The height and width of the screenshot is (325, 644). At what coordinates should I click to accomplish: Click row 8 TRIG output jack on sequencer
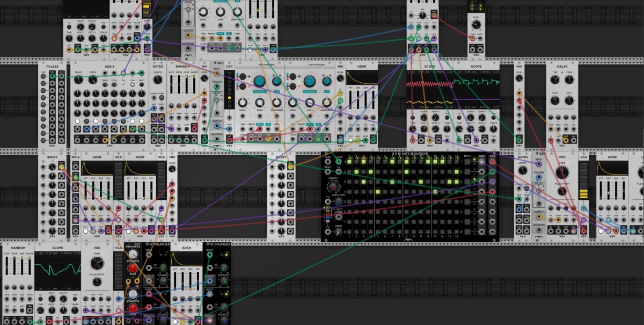point(492,232)
